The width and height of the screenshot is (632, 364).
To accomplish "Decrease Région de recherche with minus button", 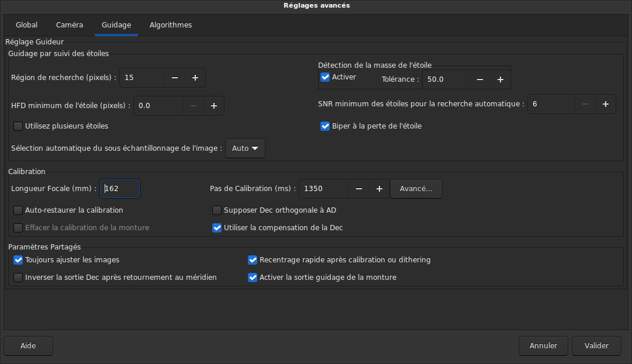I will (x=175, y=77).
